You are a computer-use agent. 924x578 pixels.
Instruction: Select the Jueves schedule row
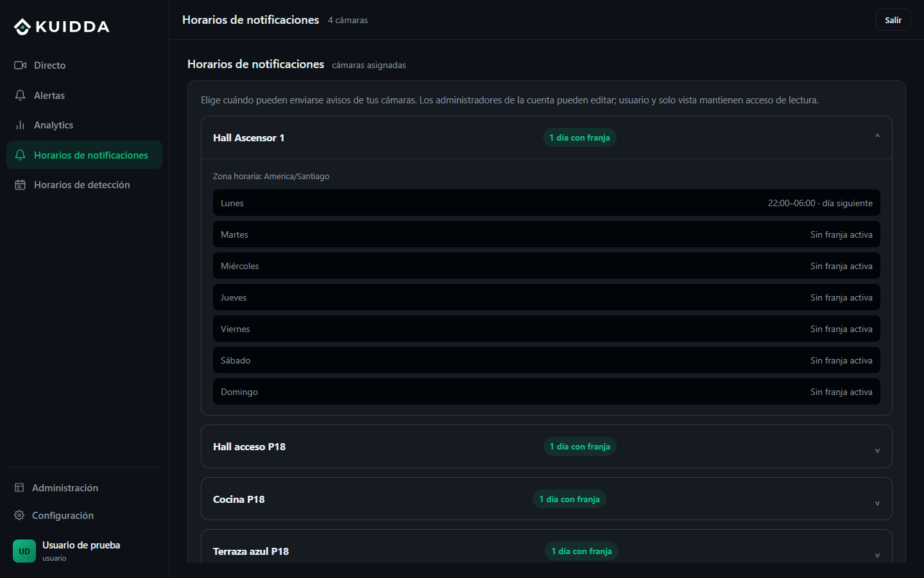tap(547, 297)
